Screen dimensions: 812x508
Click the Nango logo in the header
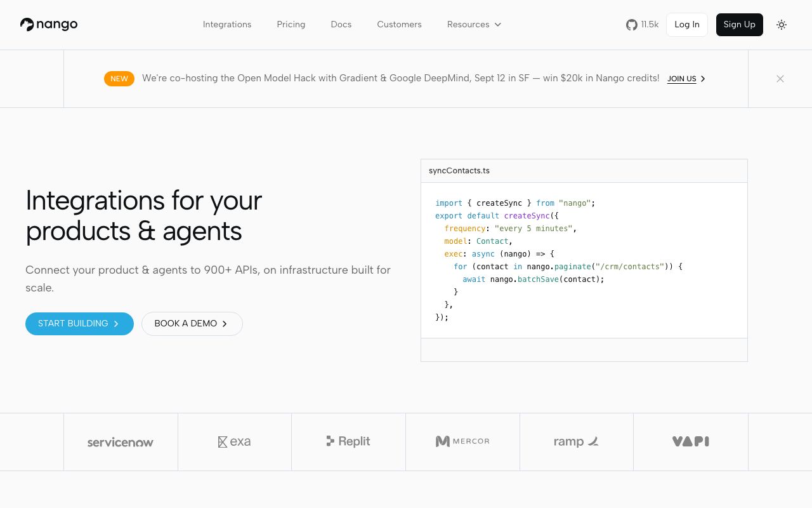[49, 25]
